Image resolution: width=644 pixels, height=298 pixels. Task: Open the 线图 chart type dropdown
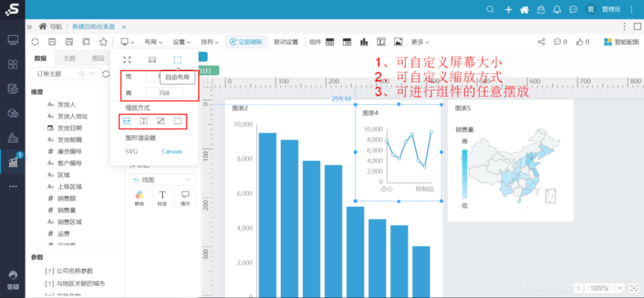pyautogui.click(x=163, y=179)
